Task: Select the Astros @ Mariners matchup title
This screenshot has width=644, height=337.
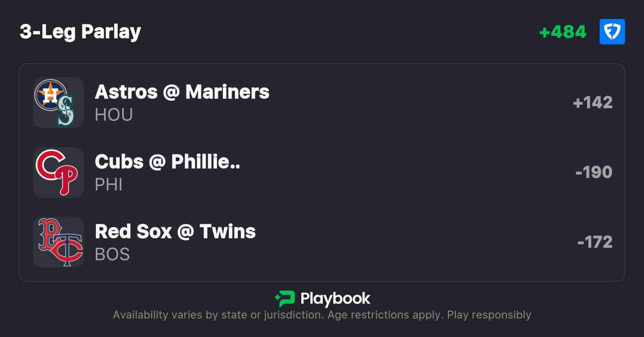Action: (182, 92)
